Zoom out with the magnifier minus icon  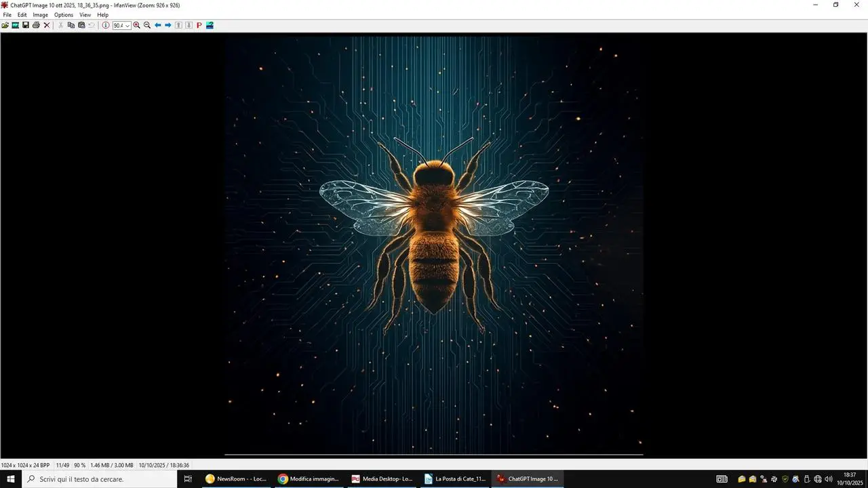tap(147, 25)
